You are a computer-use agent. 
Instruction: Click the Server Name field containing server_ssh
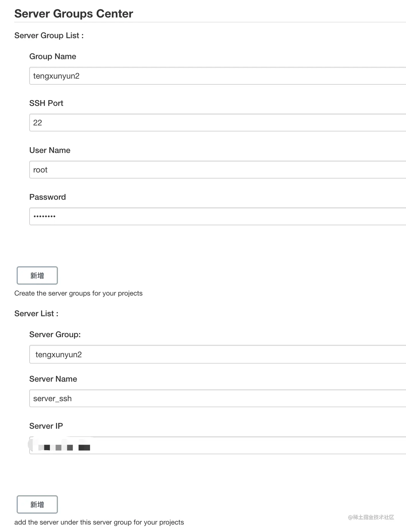coord(218,398)
